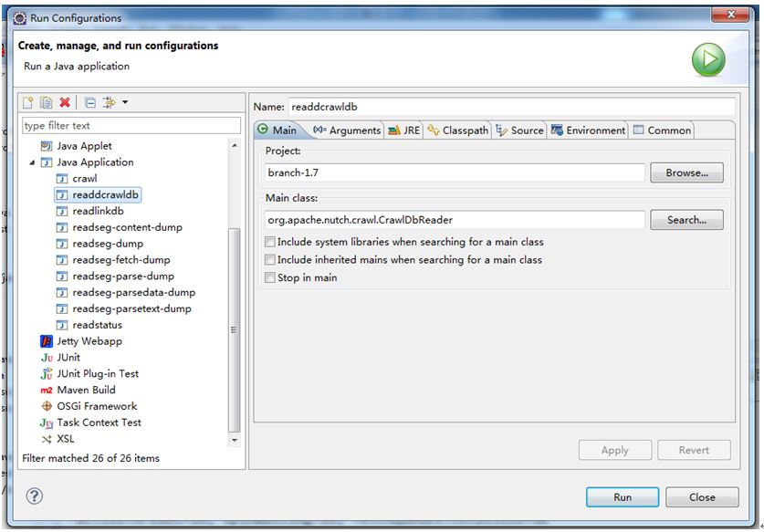Click the duplicate launch configuration icon
This screenshot has width=764, height=532.
coord(46,102)
